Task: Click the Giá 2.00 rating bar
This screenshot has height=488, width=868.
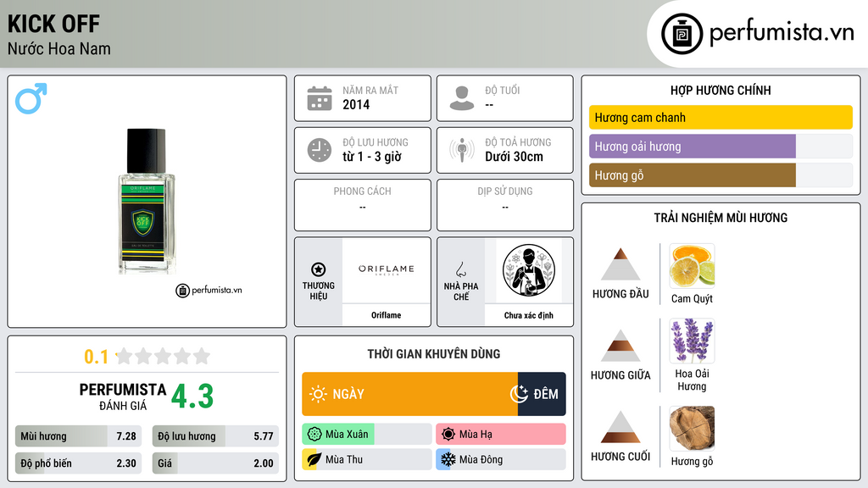Action: [215, 463]
